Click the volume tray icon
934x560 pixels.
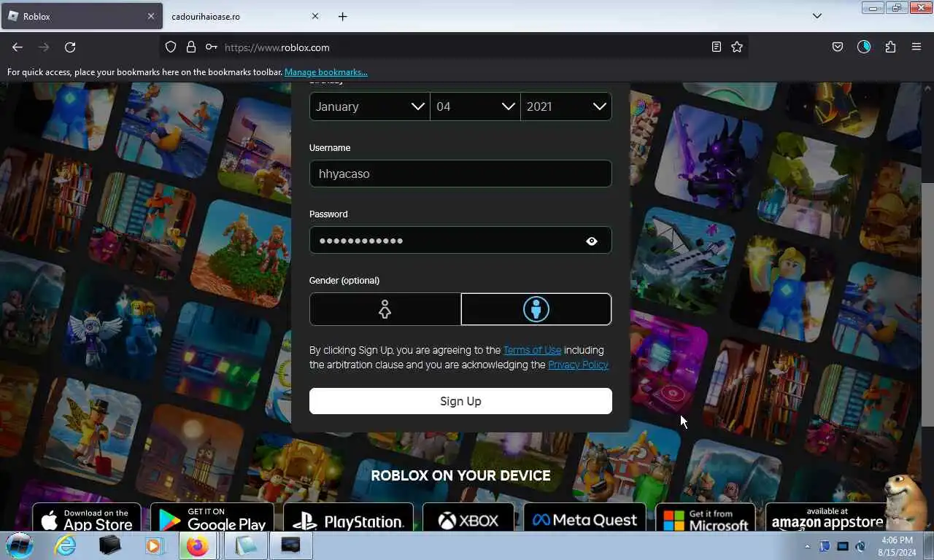860,546
